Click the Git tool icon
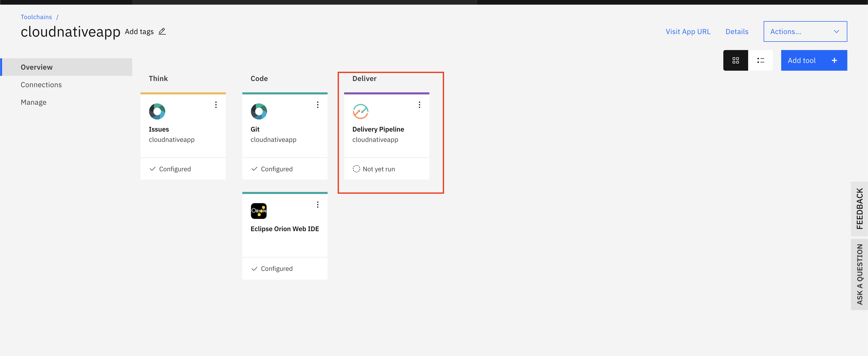This screenshot has height=356, width=868. 259,111
